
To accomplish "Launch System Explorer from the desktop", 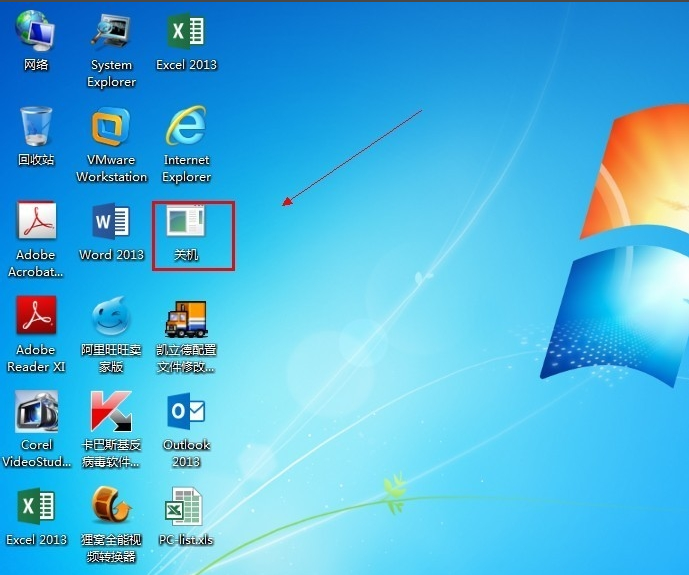I will pyautogui.click(x=111, y=33).
